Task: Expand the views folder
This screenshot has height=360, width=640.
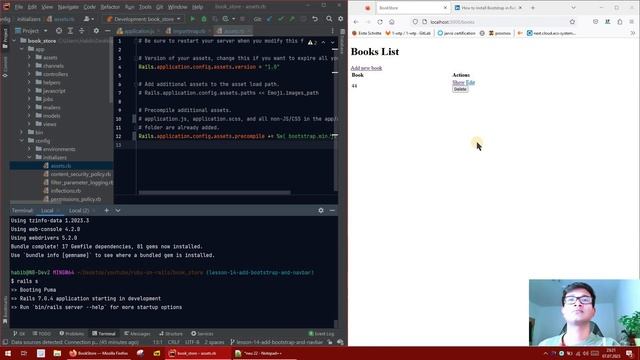Action: click(29, 124)
